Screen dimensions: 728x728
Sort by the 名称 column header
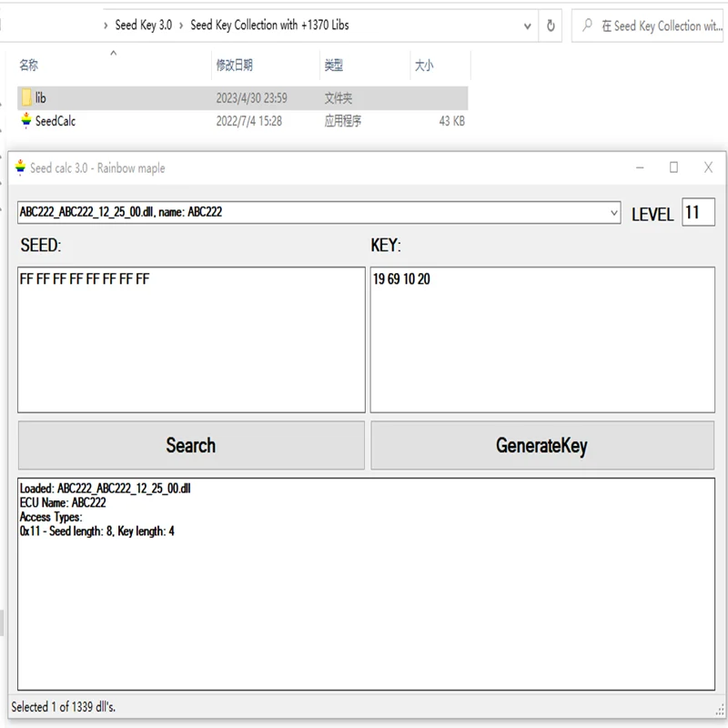click(x=29, y=65)
